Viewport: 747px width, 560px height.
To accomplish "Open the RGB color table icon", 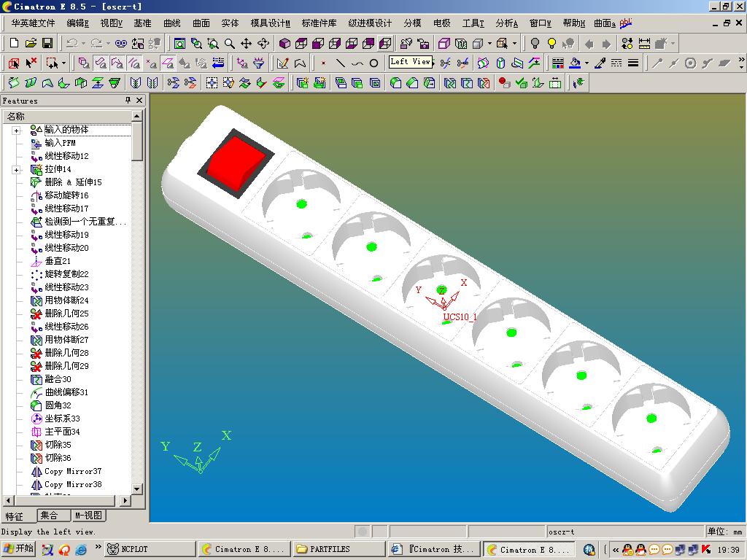I will (x=557, y=63).
